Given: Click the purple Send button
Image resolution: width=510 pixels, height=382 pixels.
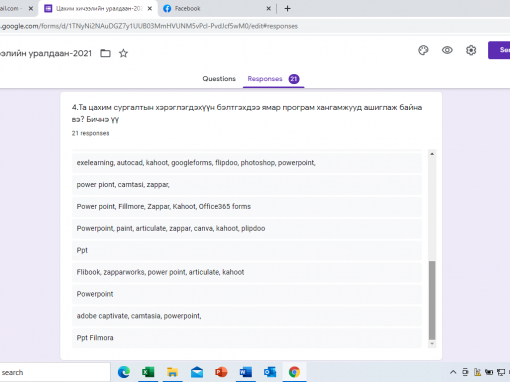Looking at the screenshot, I should [499, 50].
